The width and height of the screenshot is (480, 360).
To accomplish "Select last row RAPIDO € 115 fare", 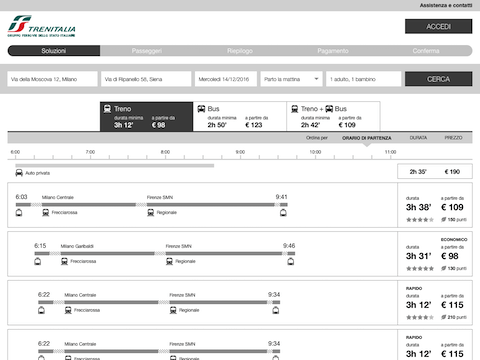I will [x=435, y=345].
